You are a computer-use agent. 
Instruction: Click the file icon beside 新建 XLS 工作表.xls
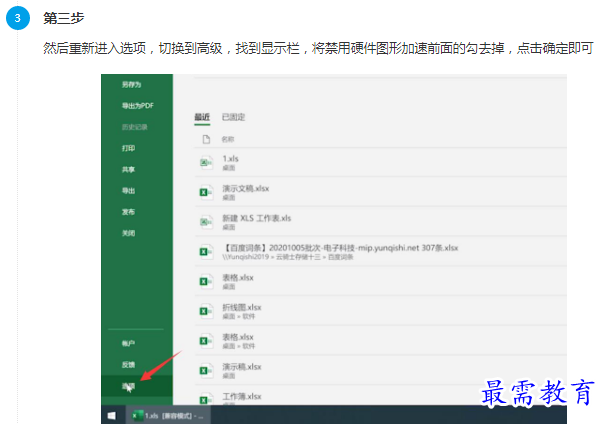[x=206, y=222]
